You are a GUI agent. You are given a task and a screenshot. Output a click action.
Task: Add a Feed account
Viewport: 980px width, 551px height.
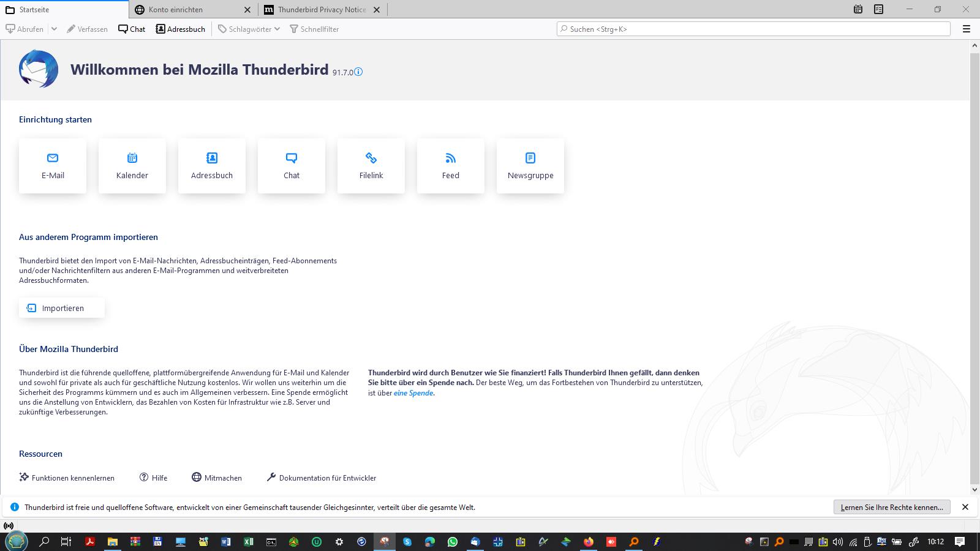click(x=451, y=166)
